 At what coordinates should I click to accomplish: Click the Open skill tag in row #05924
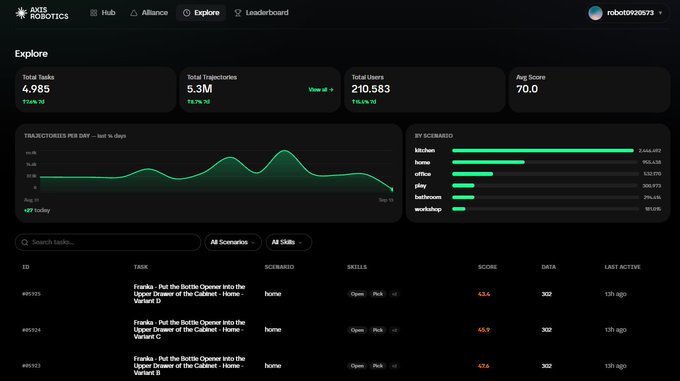(357, 330)
